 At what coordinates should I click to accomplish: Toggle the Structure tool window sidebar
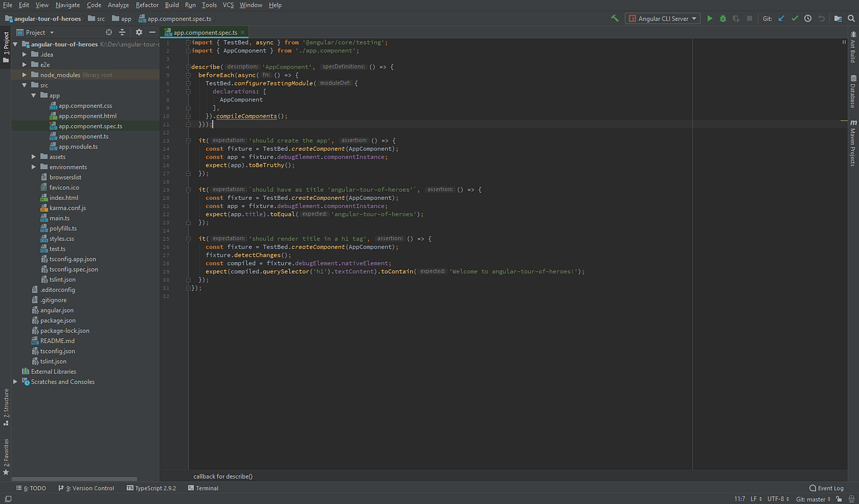5,407
